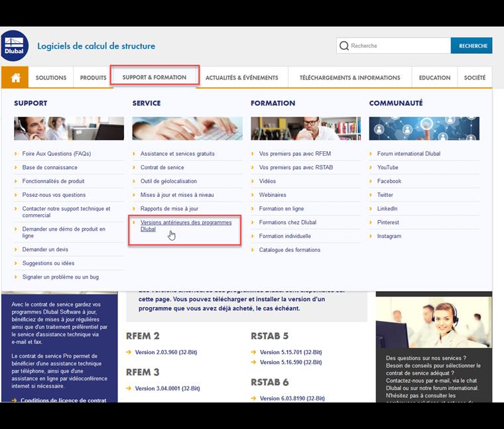Click the RFEM 3 heading
This screenshot has height=429, width=504.
[x=143, y=372]
